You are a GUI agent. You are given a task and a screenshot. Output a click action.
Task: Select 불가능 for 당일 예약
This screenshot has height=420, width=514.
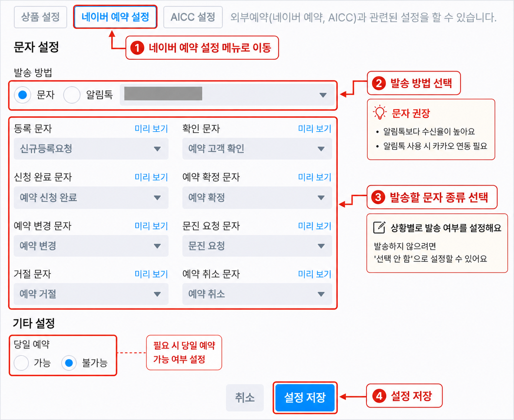click(x=69, y=363)
